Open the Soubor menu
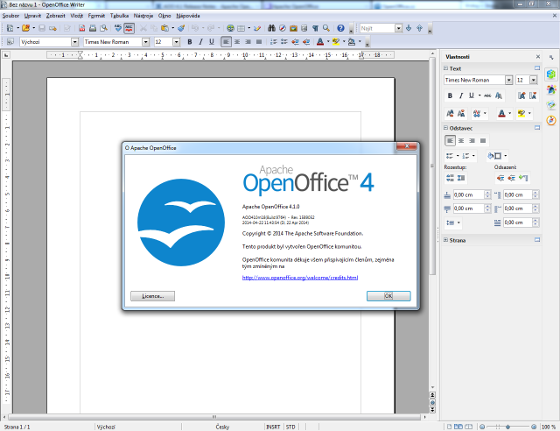Viewport: 560px width, 431px height. [x=11, y=16]
